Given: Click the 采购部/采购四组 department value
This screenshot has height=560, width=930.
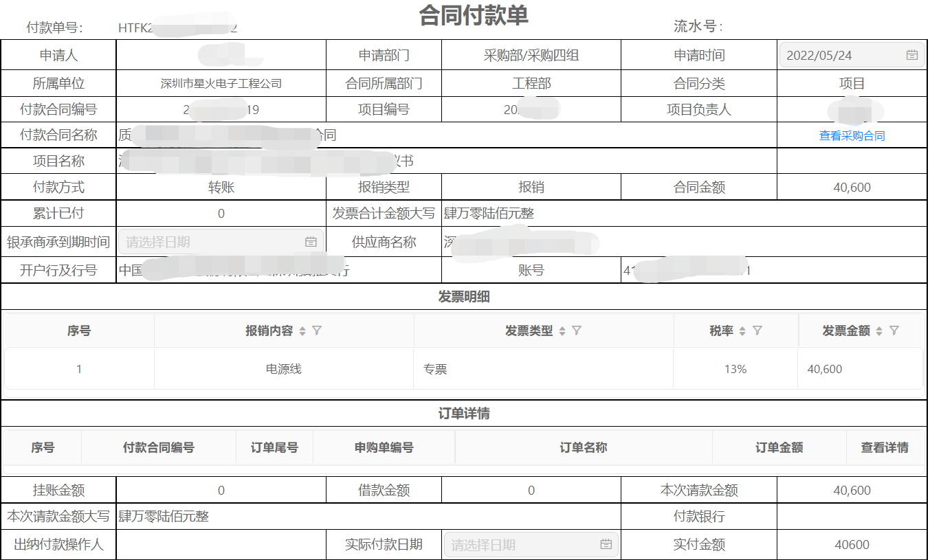Looking at the screenshot, I should tap(531, 56).
